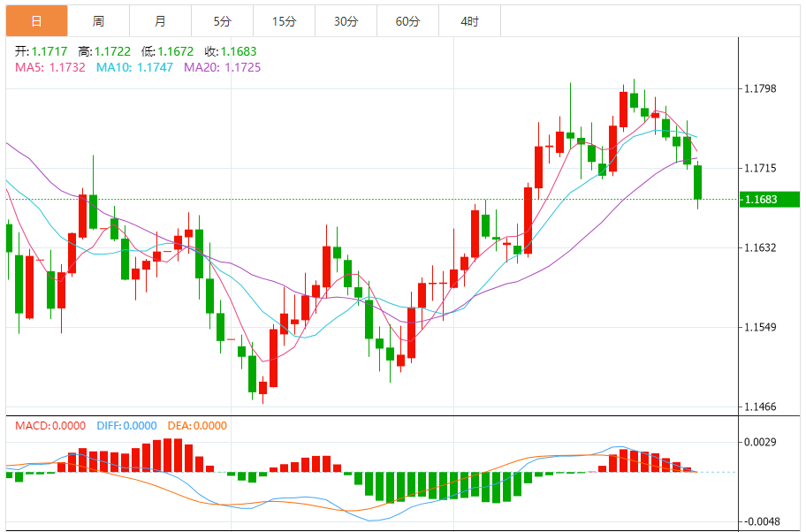Screen dimensions: 806x532
Task: Click the MA5 indicator label
Action: pos(49,67)
